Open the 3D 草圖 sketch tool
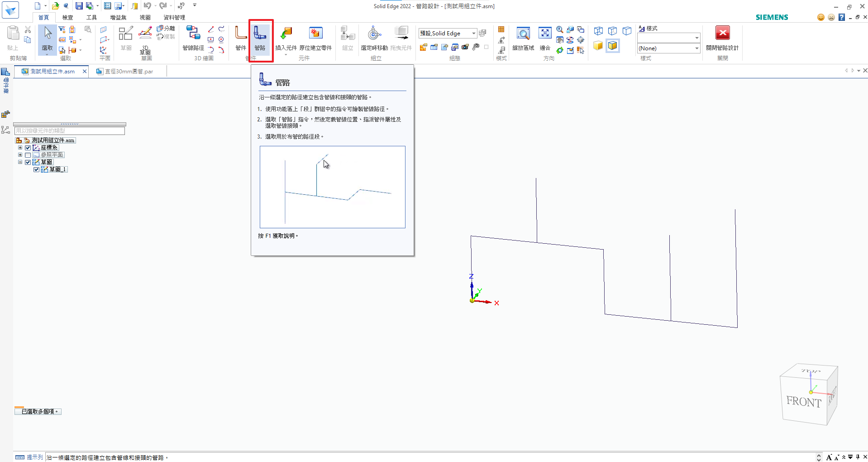Image resolution: width=868 pixels, height=462 pixels. point(145,41)
